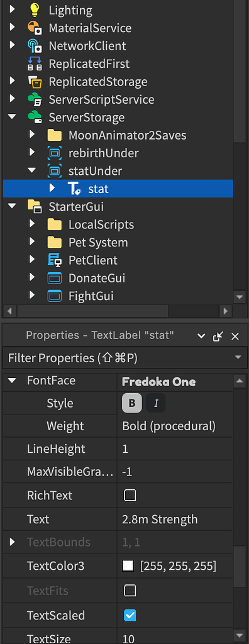The height and width of the screenshot is (644, 249).
Task: Collapse the ServerStorage tree node
Action: pyautogui.click(x=12, y=117)
